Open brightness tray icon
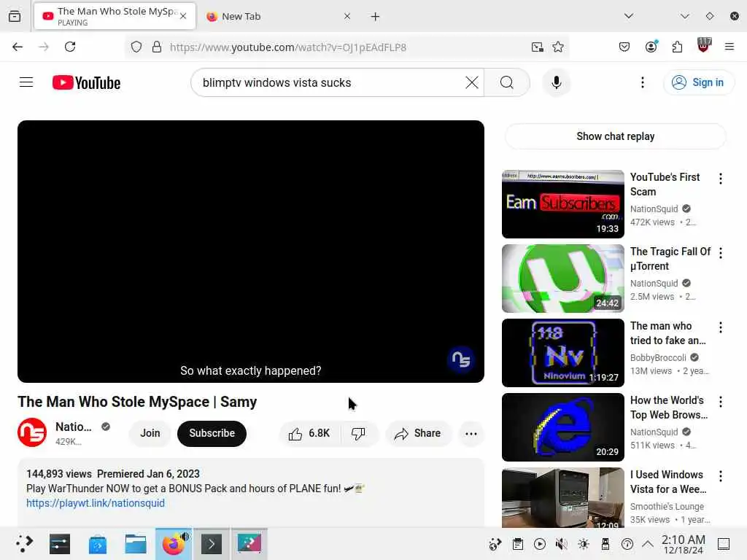This screenshot has width=747, height=560. 583,544
